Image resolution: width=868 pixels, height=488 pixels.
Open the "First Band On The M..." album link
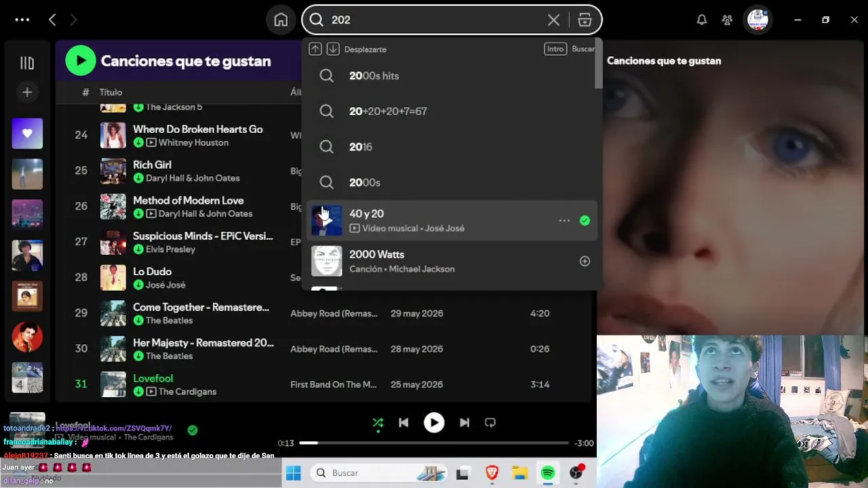333,384
